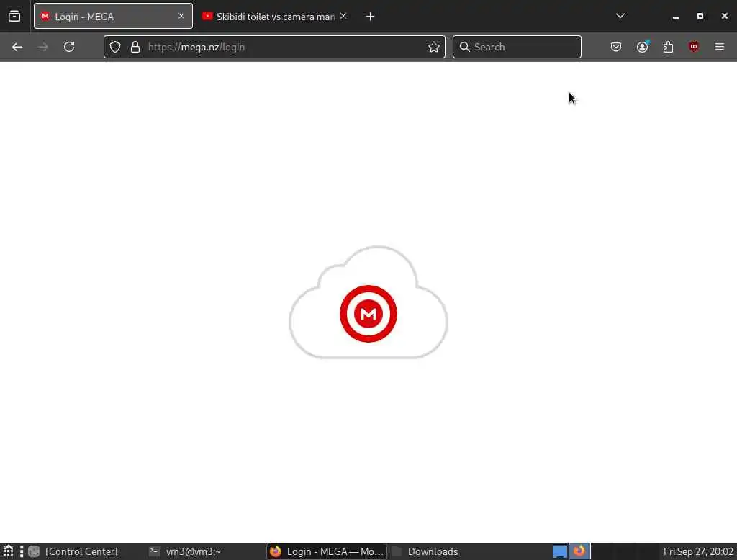The height and width of the screenshot is (560, 737).
Task: Open Firefox account menu
Action: tap(643, 47)
